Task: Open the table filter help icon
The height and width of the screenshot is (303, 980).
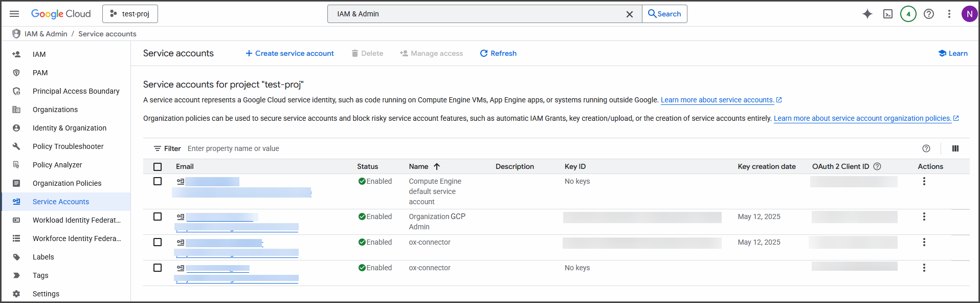Action: 926,148
